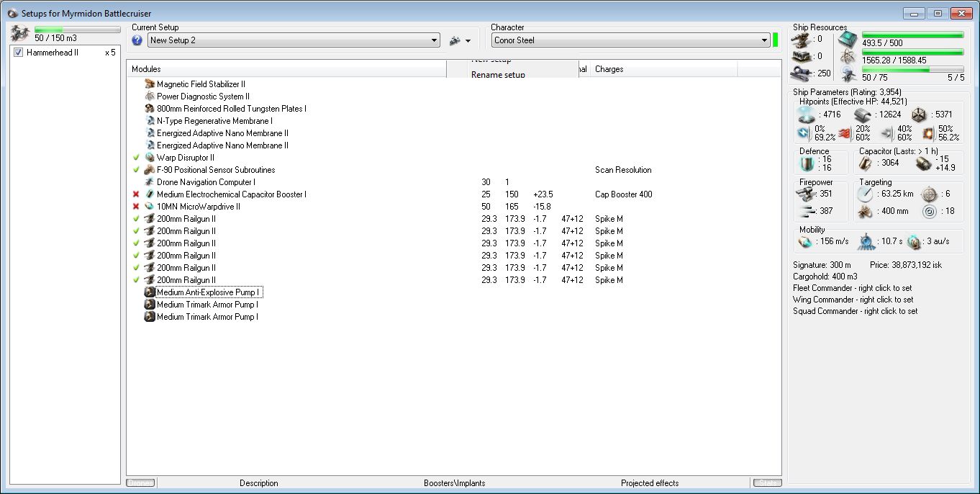
Task: Click the Squad Commander text line
Action: pos(856,311)
